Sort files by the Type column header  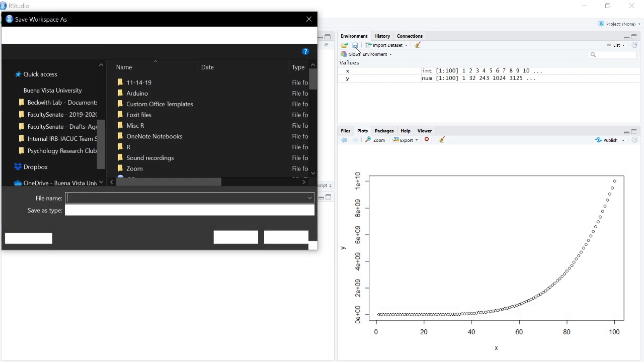tap(298, 67)
